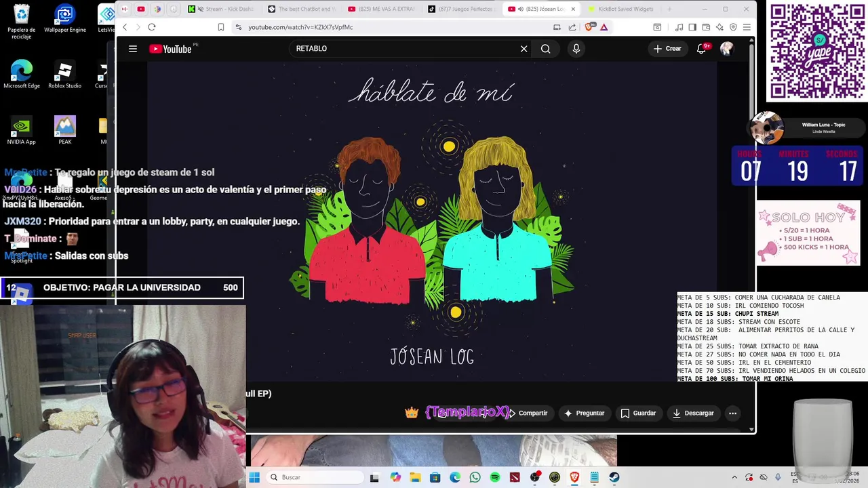This screenshot has width=868, height=488.
Task: Open a new browser tab
Action: point(669,9)
